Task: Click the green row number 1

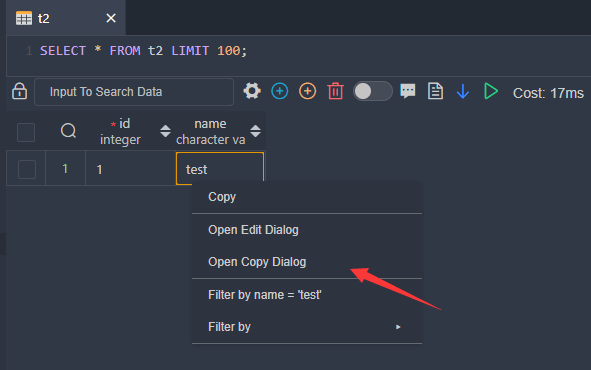Action: tap(65, 168)
